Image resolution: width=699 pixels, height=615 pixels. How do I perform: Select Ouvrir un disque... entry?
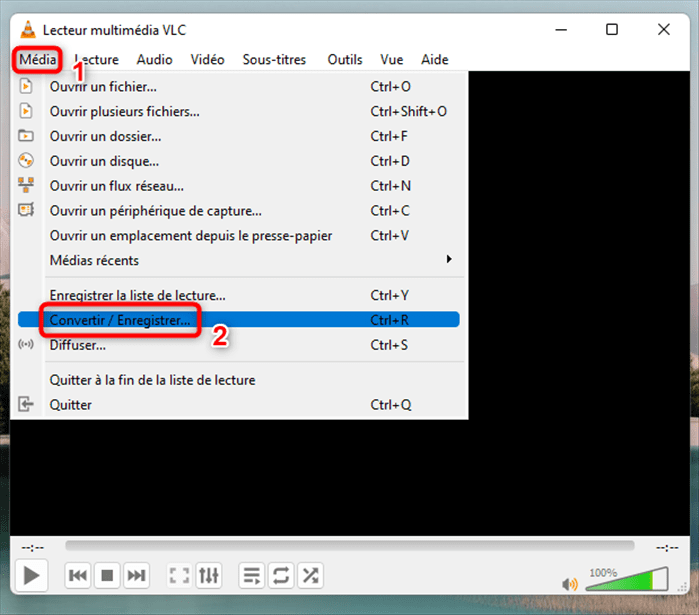click(238, 161)
